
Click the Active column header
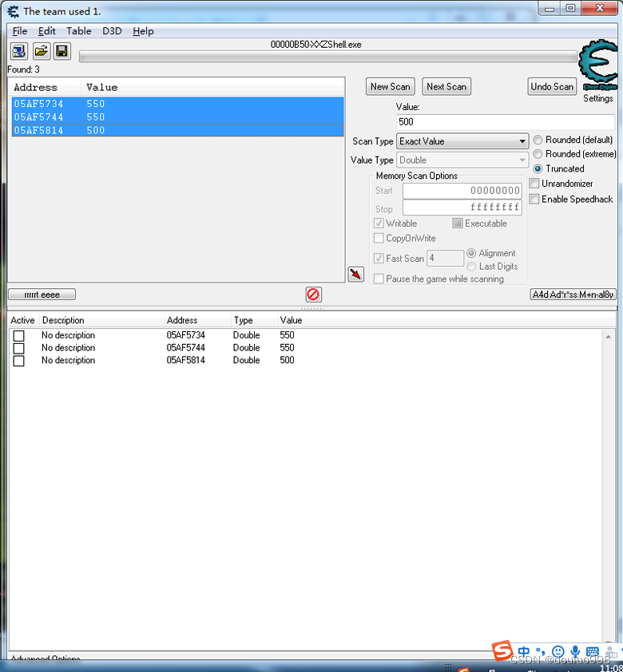[22, 320]
